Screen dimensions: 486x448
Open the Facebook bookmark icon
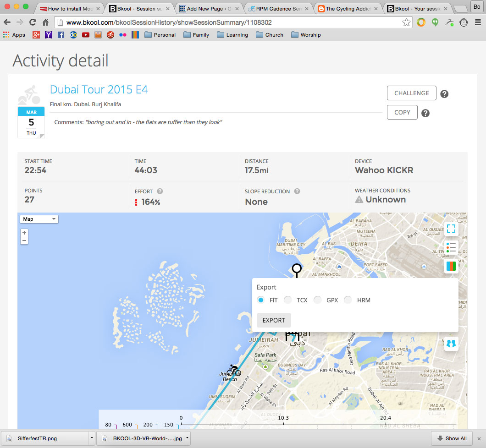tap(61, 35)
